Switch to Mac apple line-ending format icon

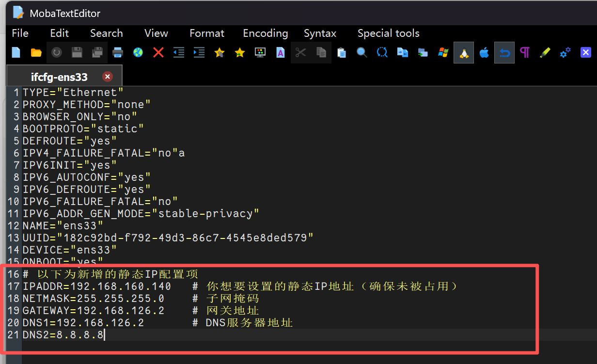[x=484, y=52]
